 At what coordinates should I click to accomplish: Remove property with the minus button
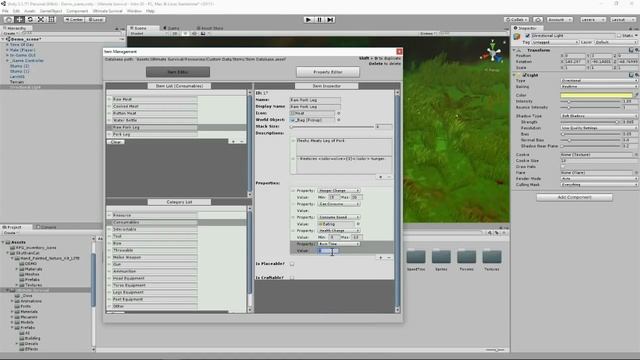389,258
